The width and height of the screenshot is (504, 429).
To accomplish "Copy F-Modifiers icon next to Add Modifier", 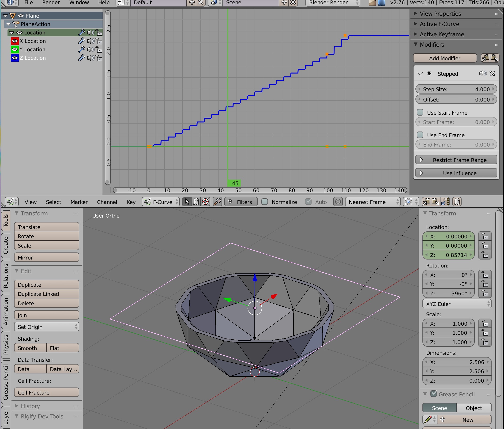I will (x=485, y=58).
